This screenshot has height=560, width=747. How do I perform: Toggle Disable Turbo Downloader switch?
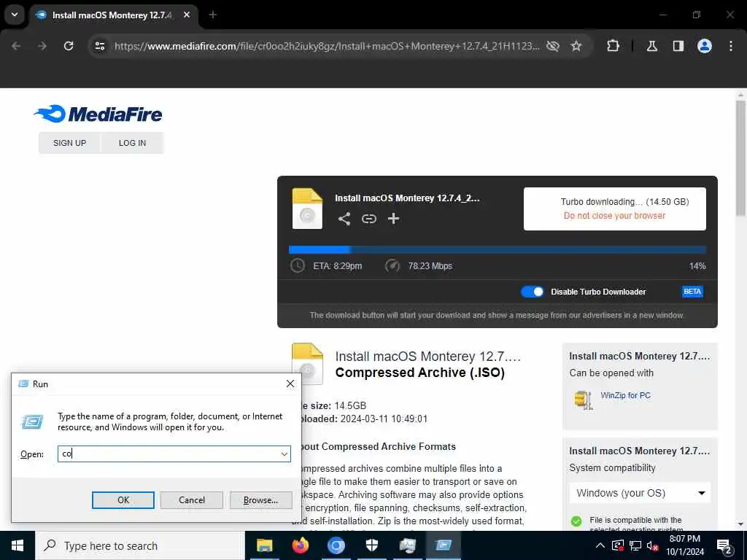(x=532, y=292)
